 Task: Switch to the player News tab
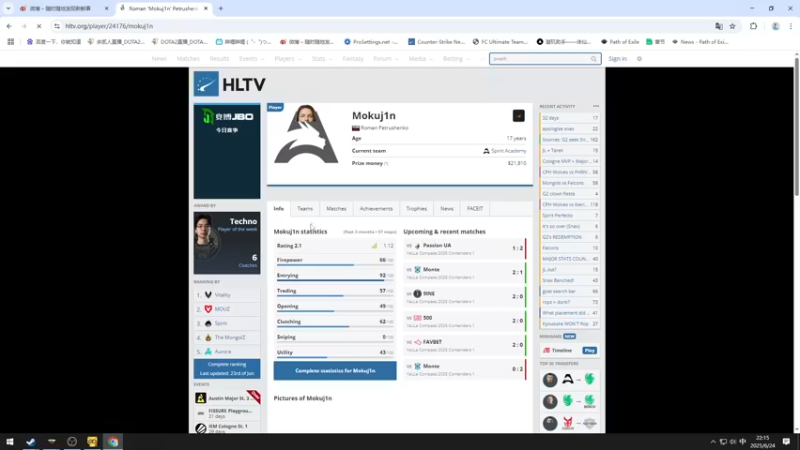tap(446, 209)
